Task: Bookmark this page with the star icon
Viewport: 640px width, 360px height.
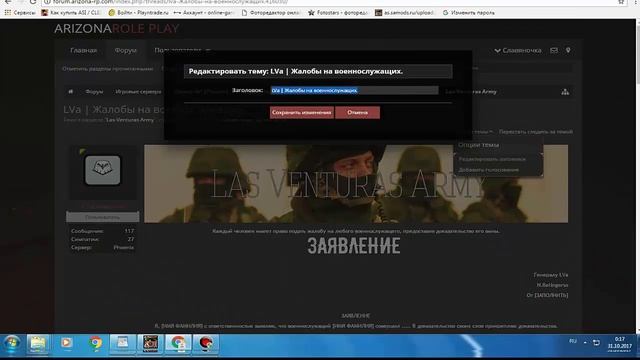Action: [621, 2]
